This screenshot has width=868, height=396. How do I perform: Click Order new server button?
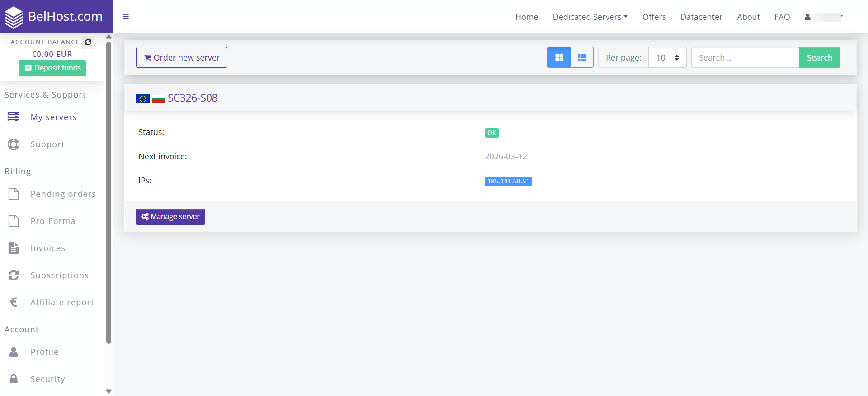(x=182, y=57)
